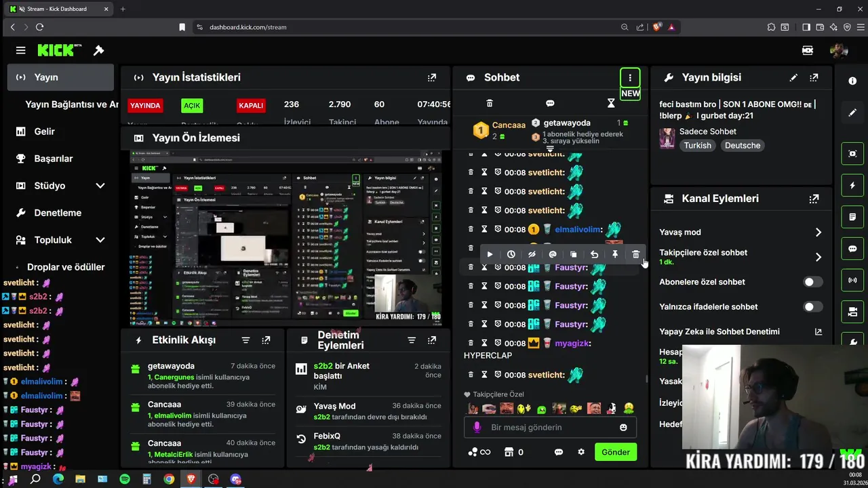Pin the message using the pin icon
This screenshot has height=488, width=868.
[615, 254]
